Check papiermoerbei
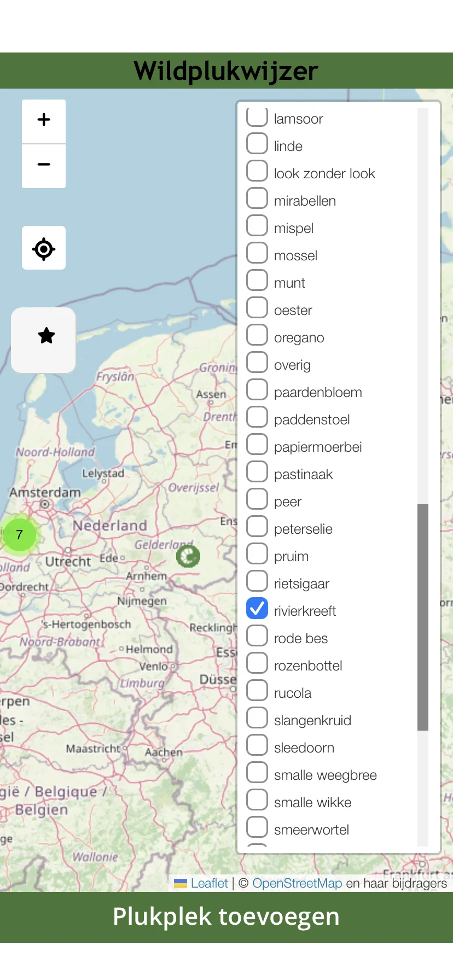 point(257,445)
